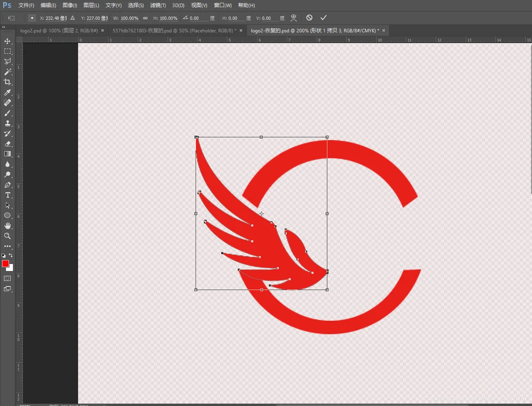Click the X position field

(56, 18)
